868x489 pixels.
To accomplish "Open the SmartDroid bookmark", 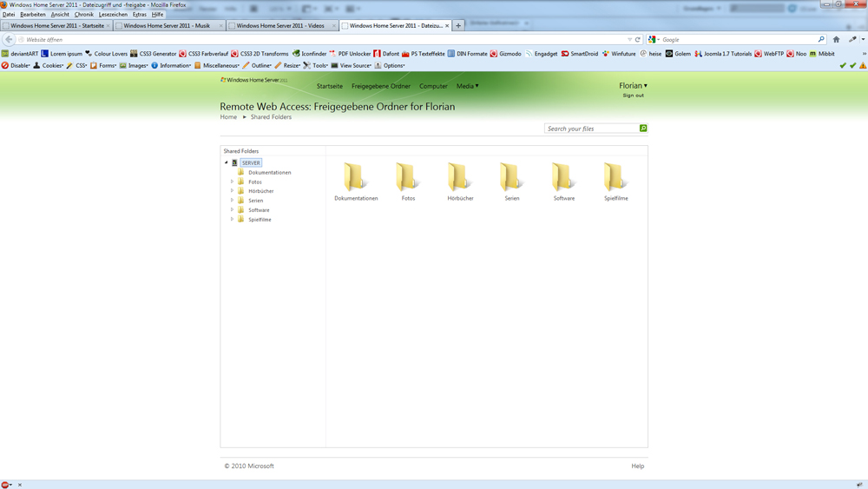I will [x=580, y=54].
